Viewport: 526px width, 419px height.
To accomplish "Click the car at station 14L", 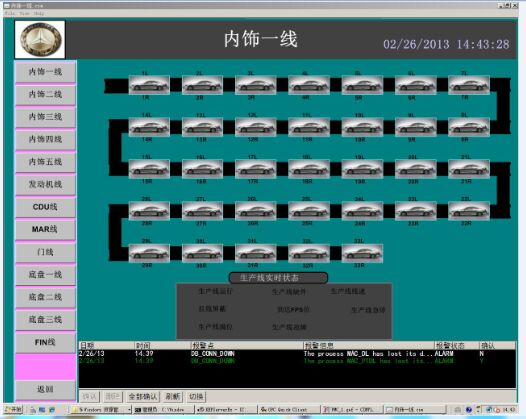I will coord(149,127).
